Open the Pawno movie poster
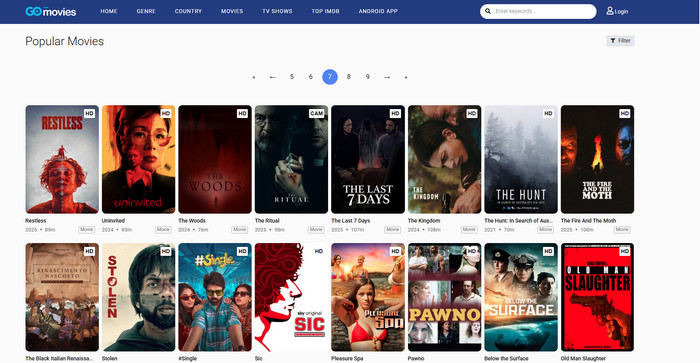 (445, 297)
